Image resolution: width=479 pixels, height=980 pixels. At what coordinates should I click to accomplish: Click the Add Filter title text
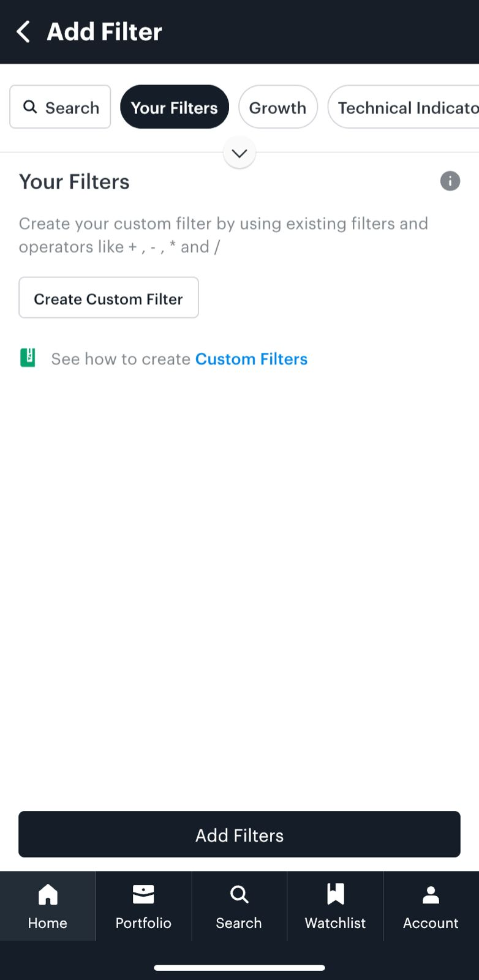tap(103, 31)
